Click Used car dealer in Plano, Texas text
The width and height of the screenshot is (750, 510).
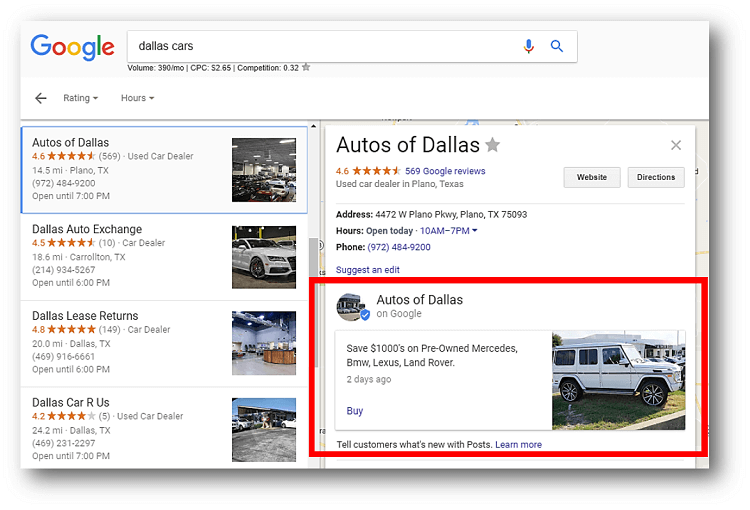[399, 184]
